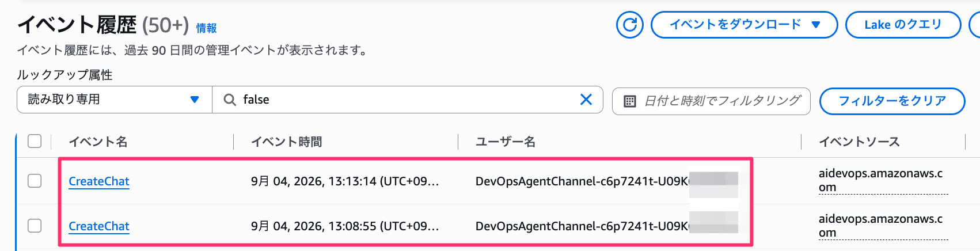Toggle the select-all events checkbox
The image size is (980, 251).
[x=35, y=141]
